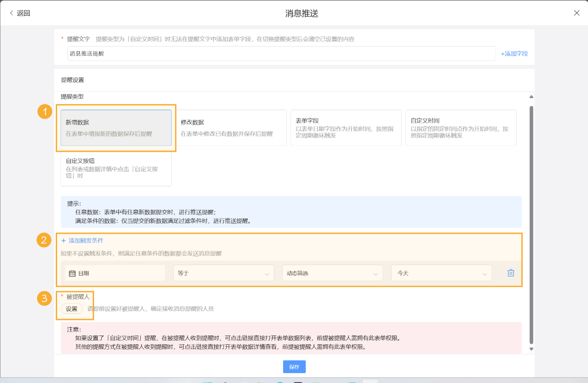Viewport: 588px width, 383px height.
Task: Reselect the 新增数据 reminder type card
Action: [x=116, y=128]
